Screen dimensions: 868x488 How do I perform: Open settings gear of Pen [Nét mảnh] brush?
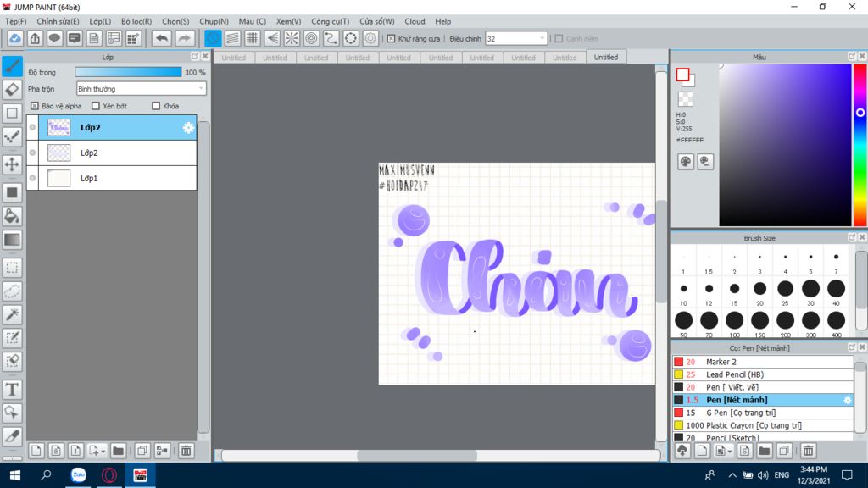(847, 400)
